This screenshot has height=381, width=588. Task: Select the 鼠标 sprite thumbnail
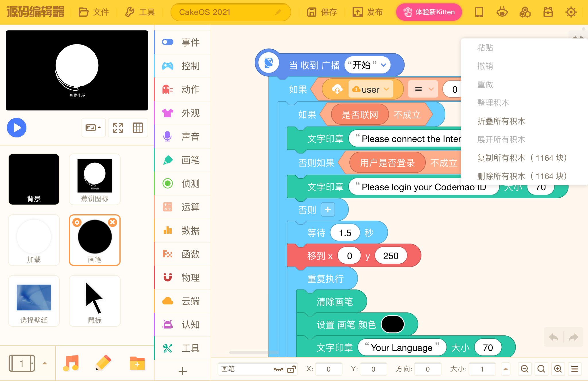(x=95, y=301)
